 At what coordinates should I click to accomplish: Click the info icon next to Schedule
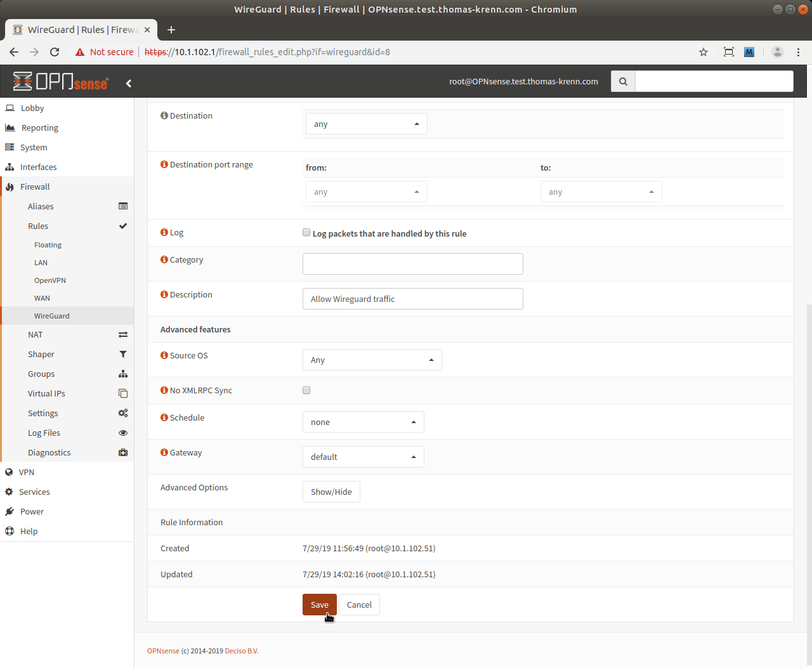tap(164, 417)
